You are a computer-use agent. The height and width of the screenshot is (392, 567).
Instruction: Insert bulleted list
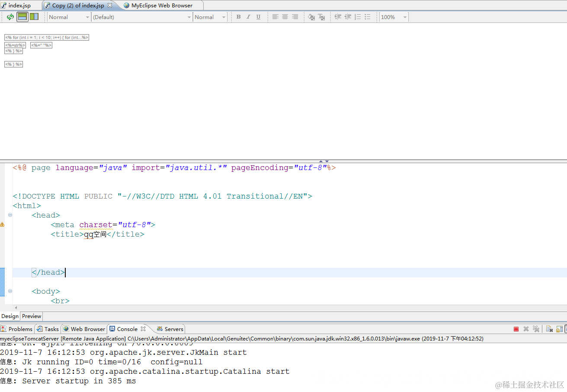click(368, 17)
